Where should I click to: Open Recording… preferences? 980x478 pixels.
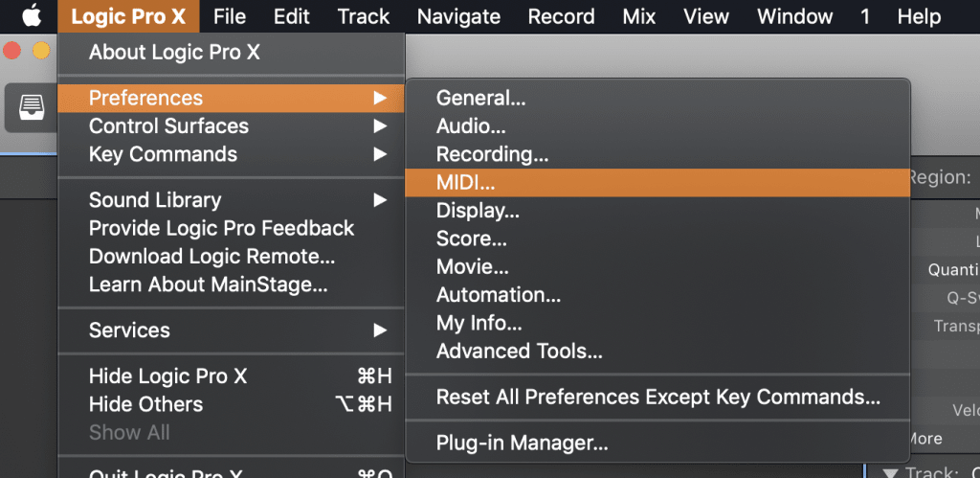pos(657,154)
